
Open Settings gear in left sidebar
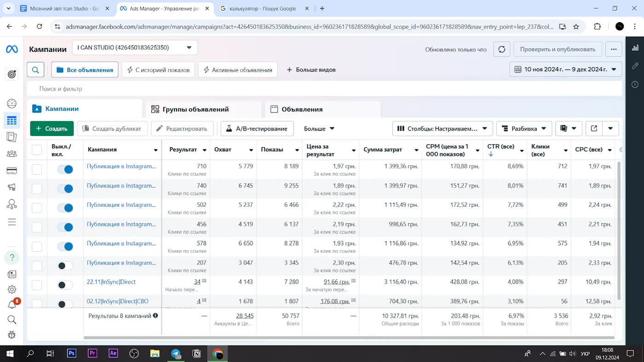(x=12, y=289)
